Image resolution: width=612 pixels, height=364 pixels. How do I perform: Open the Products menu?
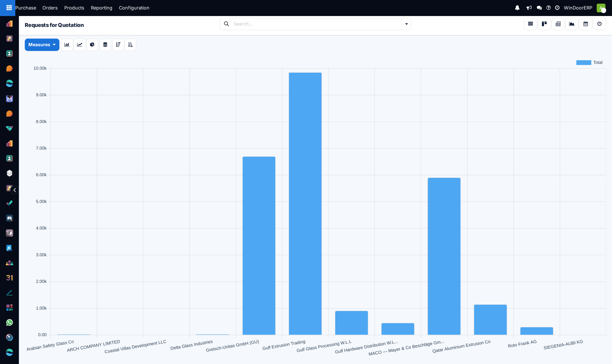click(x=74, y=8)
